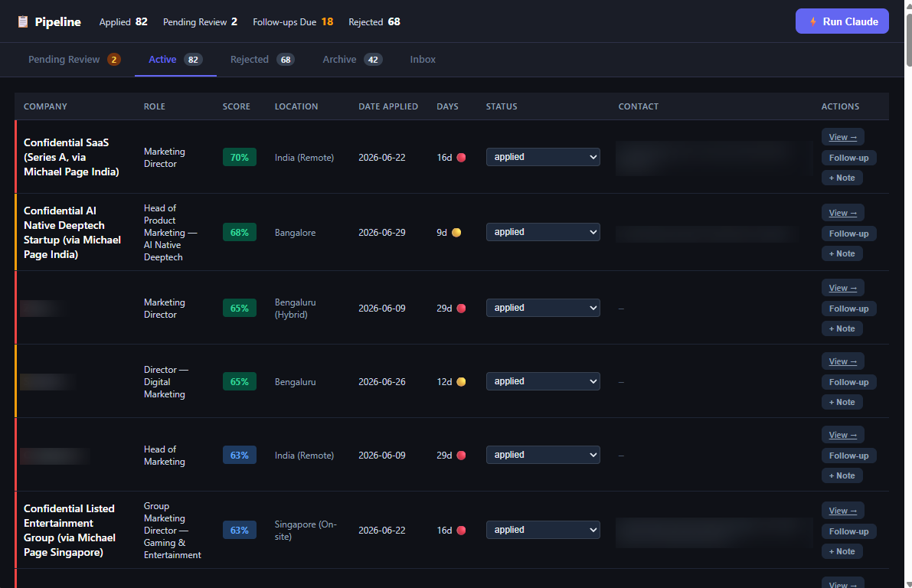Click Follow-up for AI Native Deeptech row
The width and height of the screenshot is (912, 588).
coord(848,234)
